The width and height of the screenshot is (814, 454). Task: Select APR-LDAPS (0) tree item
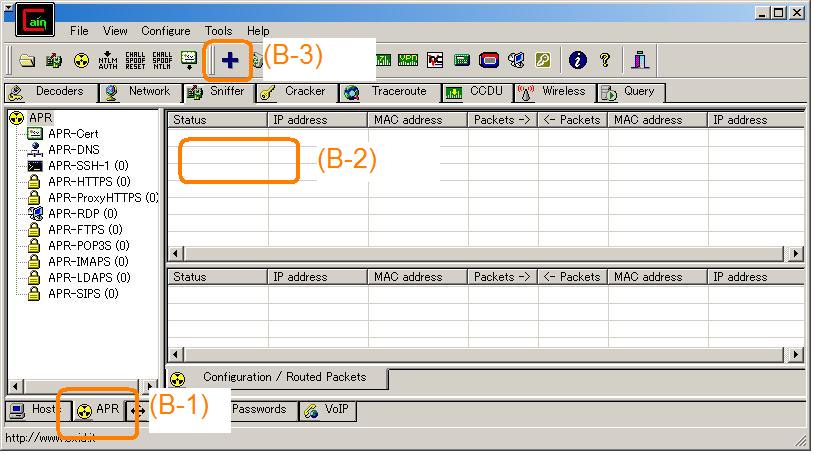pyautogui.click(x=89, y=278)
